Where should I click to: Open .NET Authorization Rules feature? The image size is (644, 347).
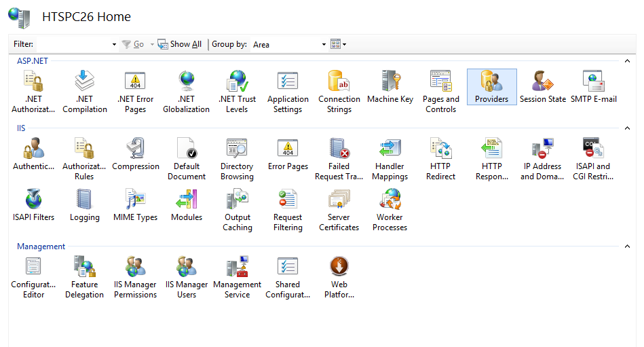[x=33, y=92]
